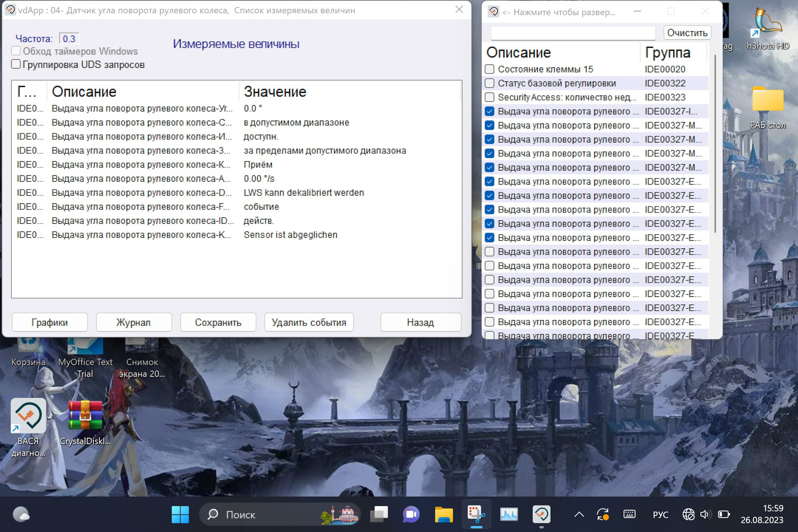798x532 pixels.
Task: Open the network status tray icon
Action: 688,515
